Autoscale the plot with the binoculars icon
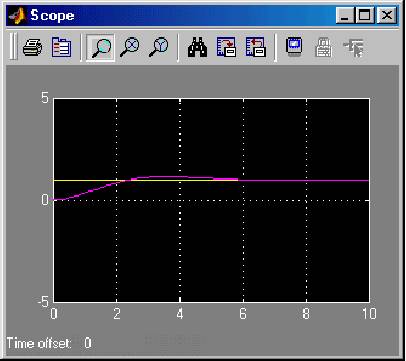This screenshot has height=361, width=406. point(197,48)
